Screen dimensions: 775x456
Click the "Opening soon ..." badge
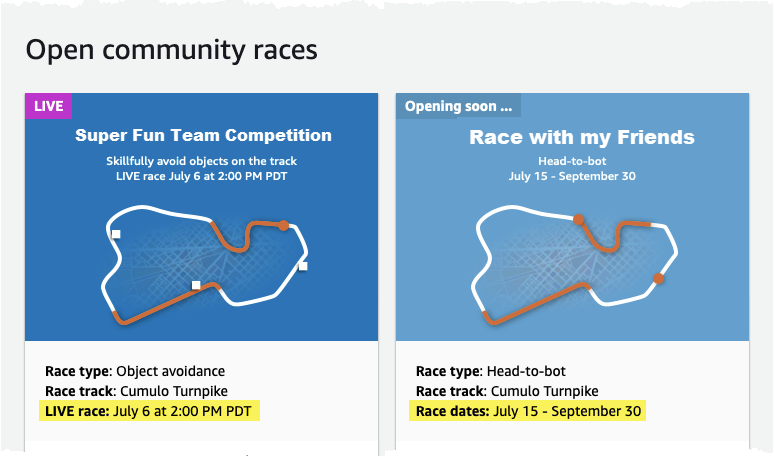point(457,105)
